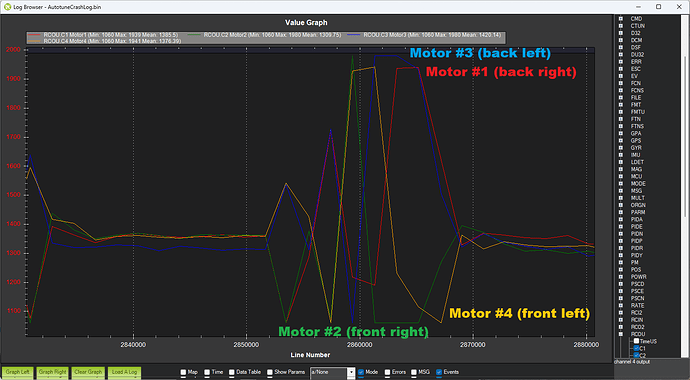The height and width of the screenshot is (380, 690).
Task: Uncheck the C1 channel under RCOU
Action: tap(636, 348)
